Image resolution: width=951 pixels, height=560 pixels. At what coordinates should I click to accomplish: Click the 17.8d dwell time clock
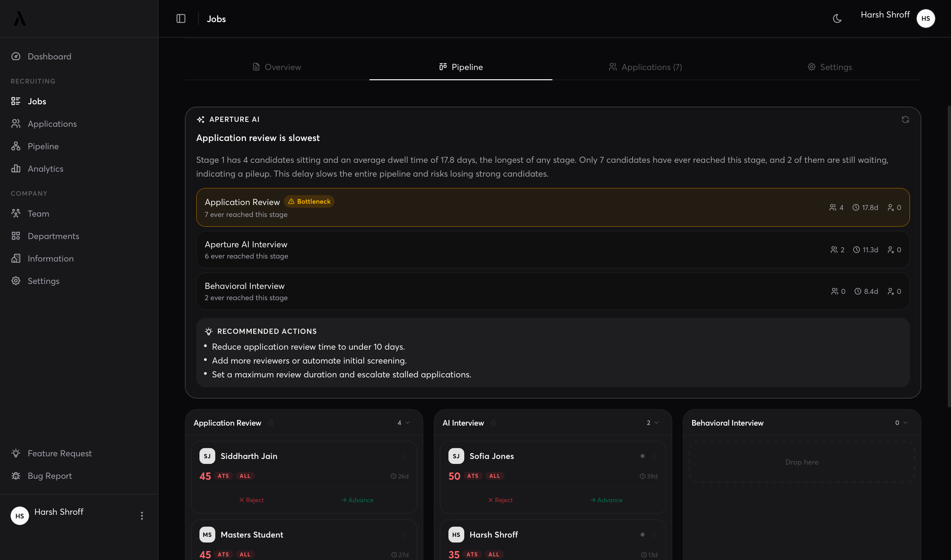point(856,208)
